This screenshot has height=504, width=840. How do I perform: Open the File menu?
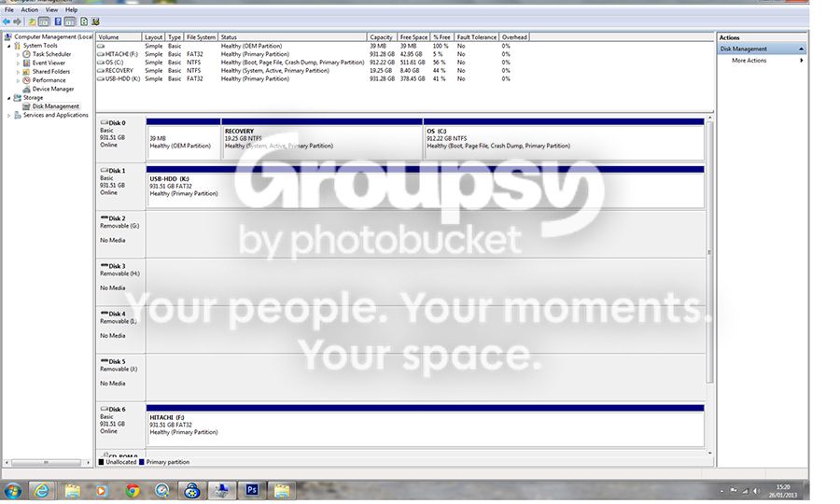tap(9, 9)
